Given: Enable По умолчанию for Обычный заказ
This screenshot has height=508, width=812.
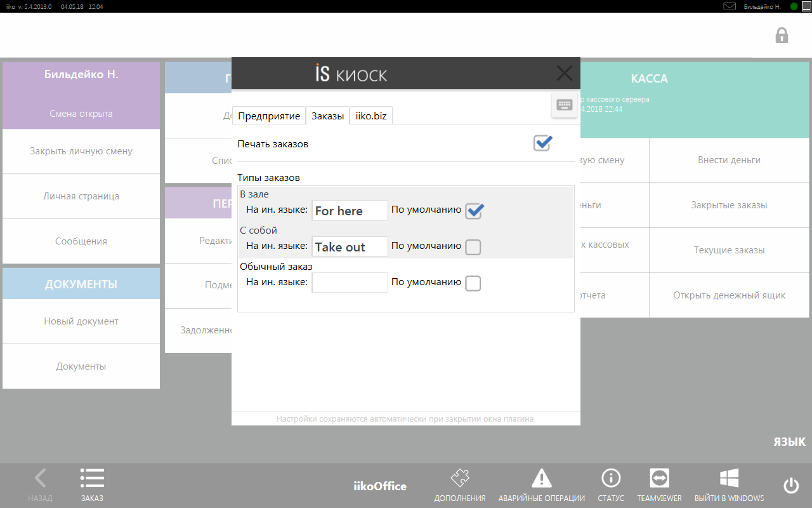Looking at the screenshot, I should point(473,283).
